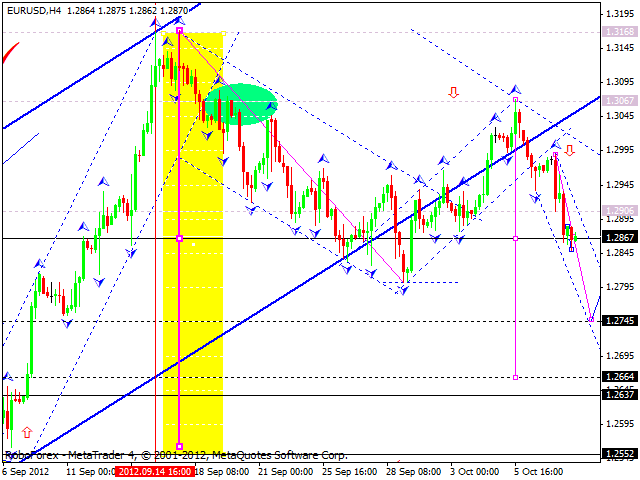640x480 pixels.
Task: Click the 1.3168 price label on the axis
Action: tap(620, 32)
